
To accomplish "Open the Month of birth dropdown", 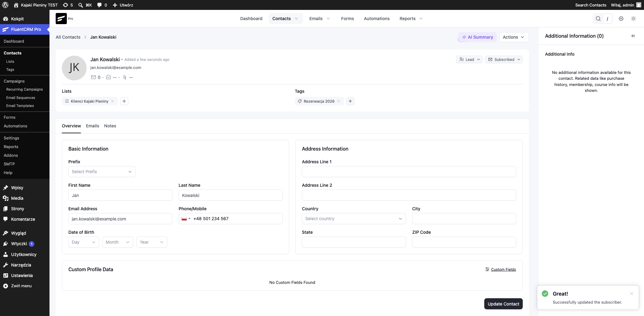I will point(118,242).
